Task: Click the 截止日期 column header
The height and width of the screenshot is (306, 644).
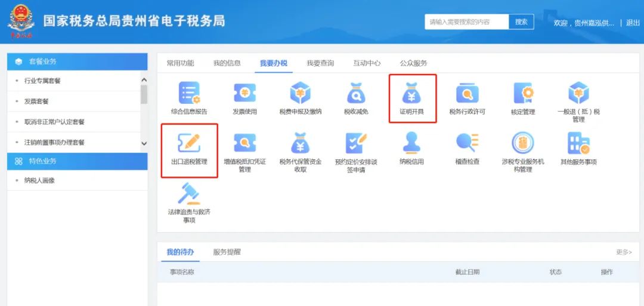Action: (x=467, y=272)
